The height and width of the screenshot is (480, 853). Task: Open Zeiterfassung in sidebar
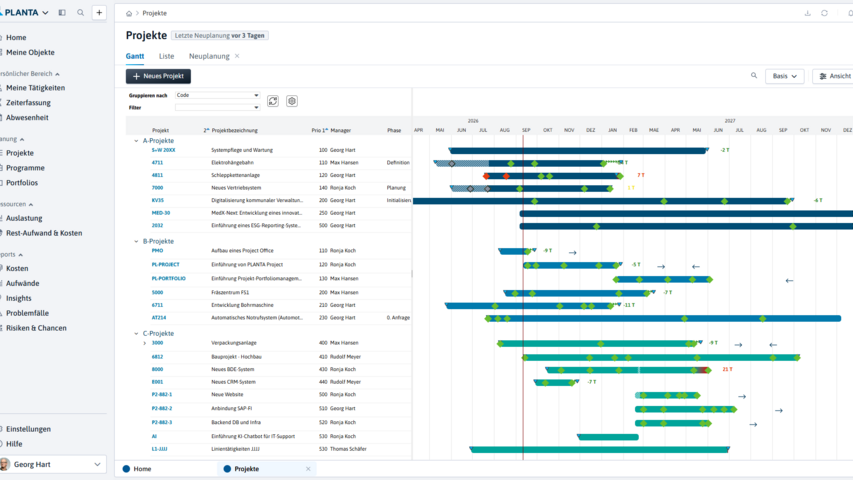click(x=28, y=102)
